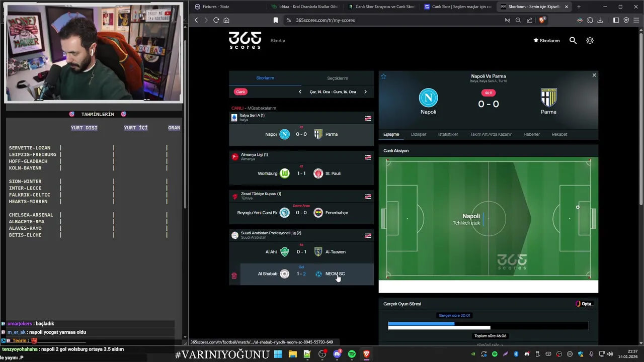Remove Al Shabab match with trash icon
This screenshot has height=362, width=644.
[234, 276]
